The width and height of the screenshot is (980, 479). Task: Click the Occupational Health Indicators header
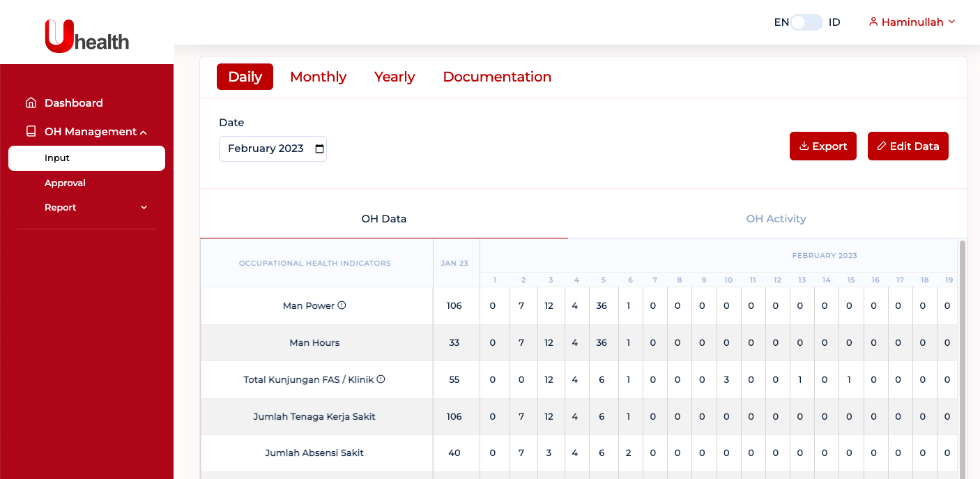[x=315, y=263]
